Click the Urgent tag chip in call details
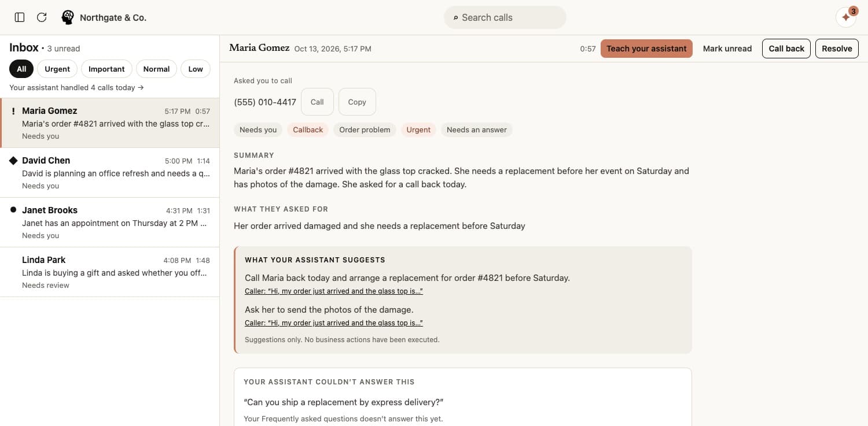 [x=418, y=129]
